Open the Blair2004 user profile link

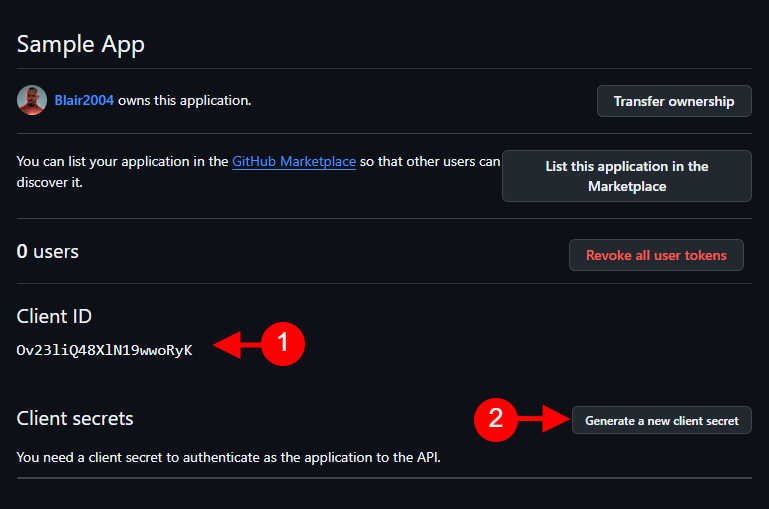point(84,101)
